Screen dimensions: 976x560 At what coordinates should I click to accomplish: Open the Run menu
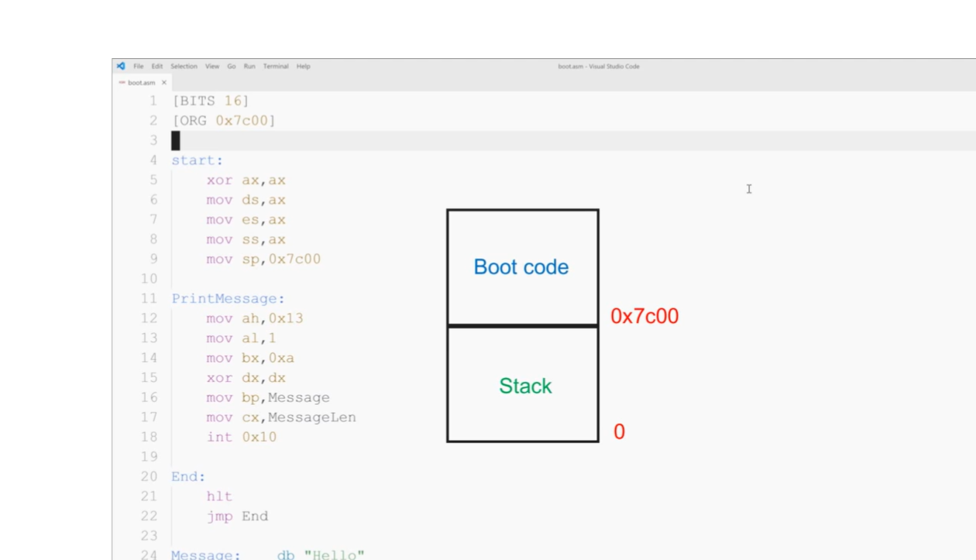[249, 67]
